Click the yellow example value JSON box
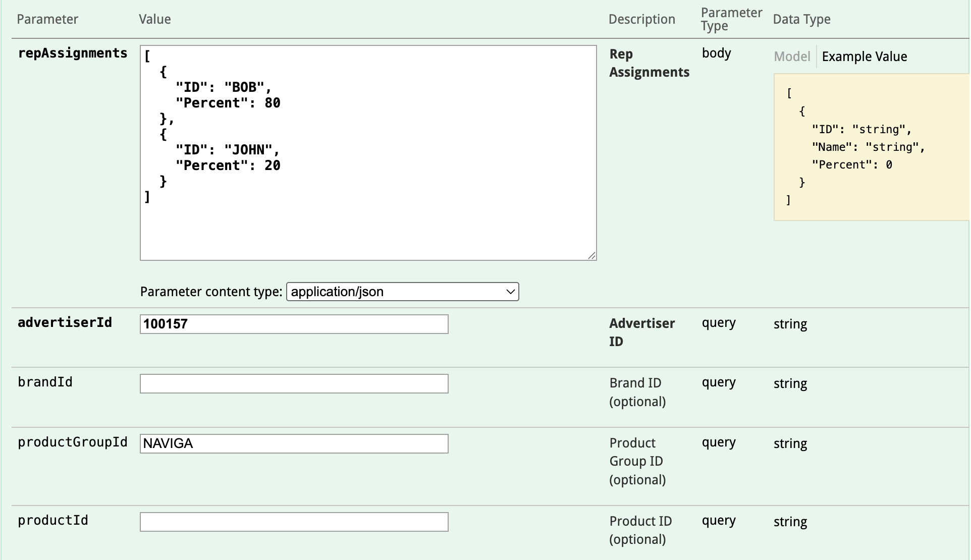The width and height of the screenshot is (971, 560). click(x=871, y=147)
